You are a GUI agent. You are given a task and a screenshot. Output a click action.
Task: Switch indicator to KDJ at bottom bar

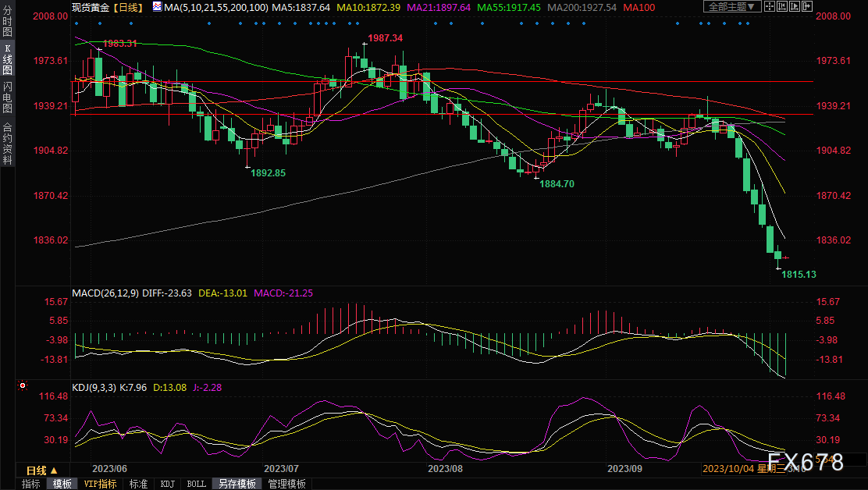(x=168, y=484)
